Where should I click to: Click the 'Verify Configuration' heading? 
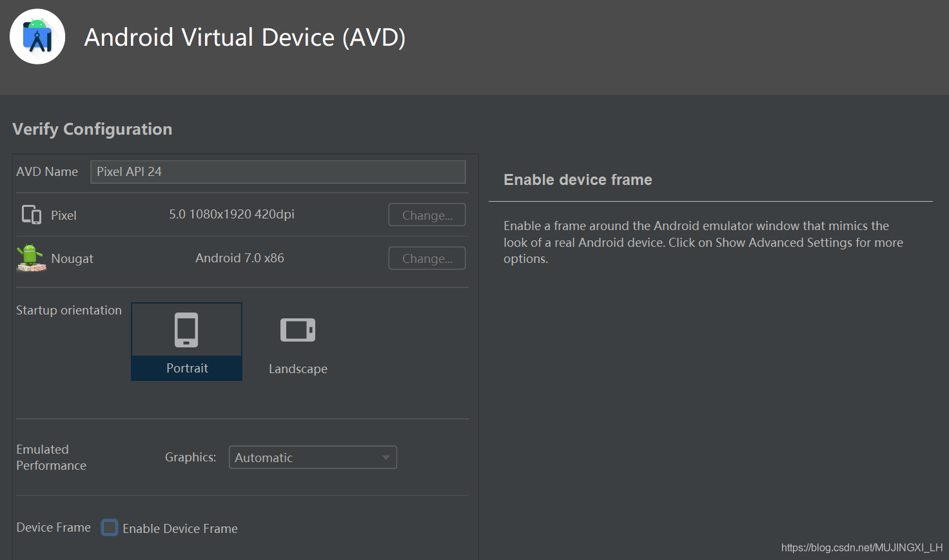[x=92, y=129]
